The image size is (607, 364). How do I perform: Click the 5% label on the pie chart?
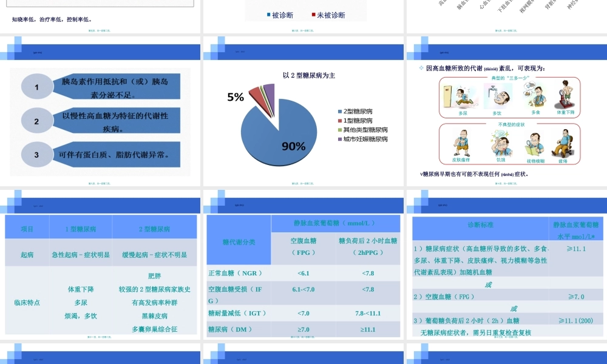coord(236,97)
